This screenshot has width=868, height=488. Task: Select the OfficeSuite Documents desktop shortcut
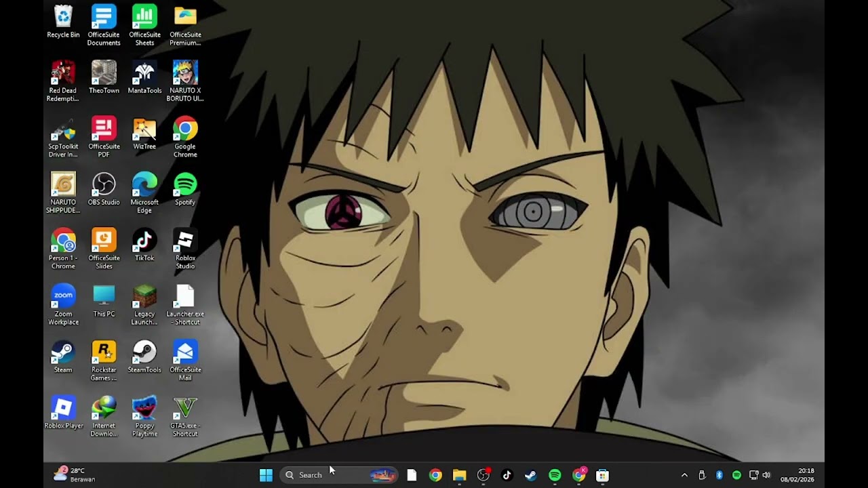click(x=104, y=26)
